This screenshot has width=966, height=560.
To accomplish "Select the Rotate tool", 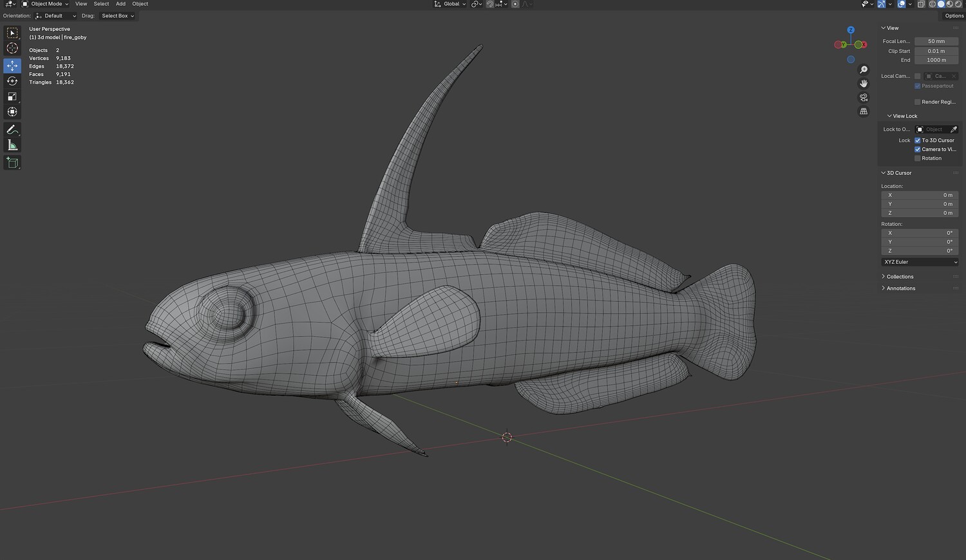I will 12,81.
